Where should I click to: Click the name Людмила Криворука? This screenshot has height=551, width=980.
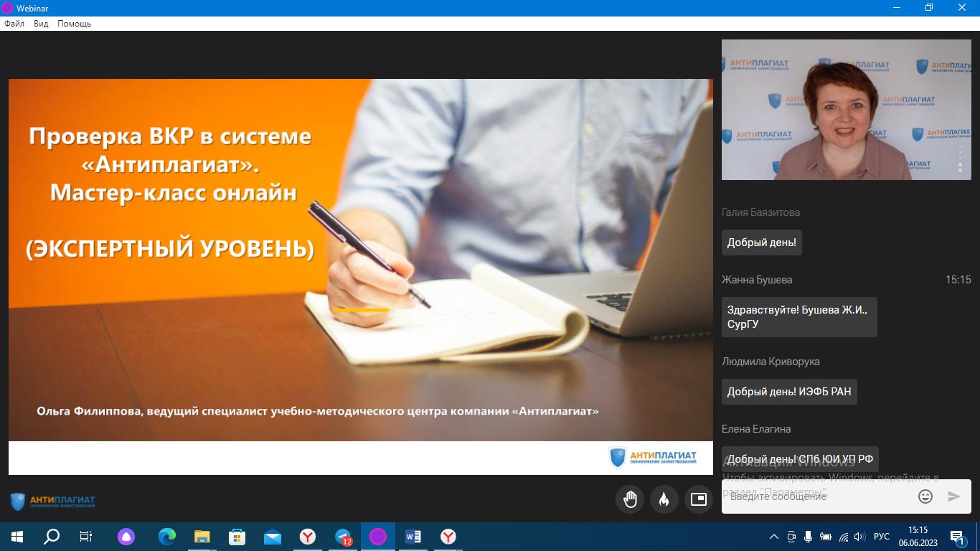point(771,362)
